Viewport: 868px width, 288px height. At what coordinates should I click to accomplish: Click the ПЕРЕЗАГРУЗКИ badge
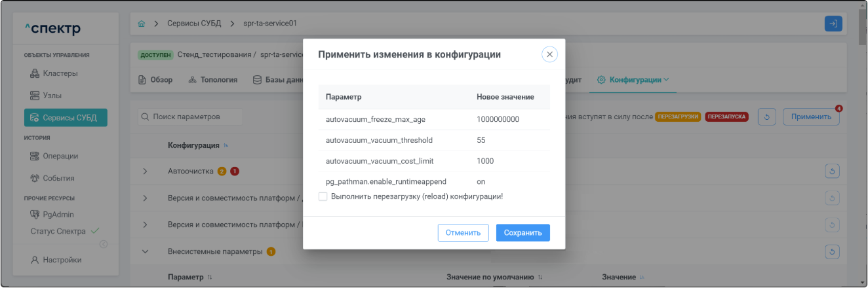click(678, 117)
